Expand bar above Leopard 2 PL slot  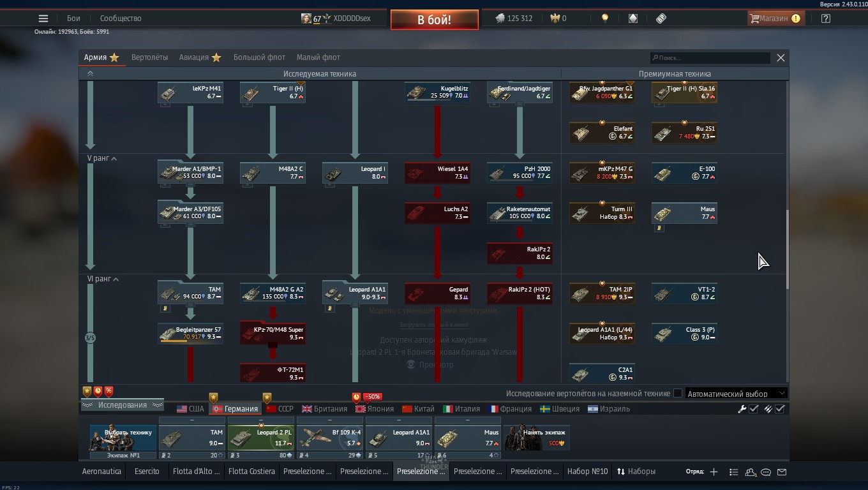pos(261,420)
